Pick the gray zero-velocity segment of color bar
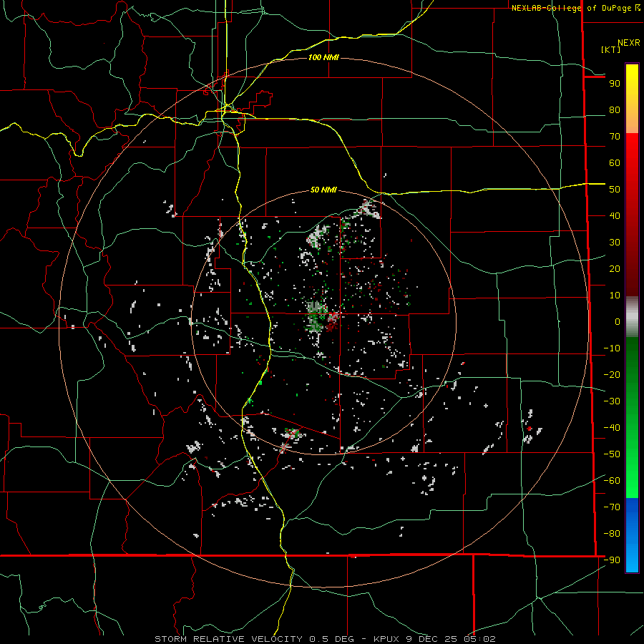Image resolution: width=644 pixels, height=644 pixels. click(x=632, y=317)
